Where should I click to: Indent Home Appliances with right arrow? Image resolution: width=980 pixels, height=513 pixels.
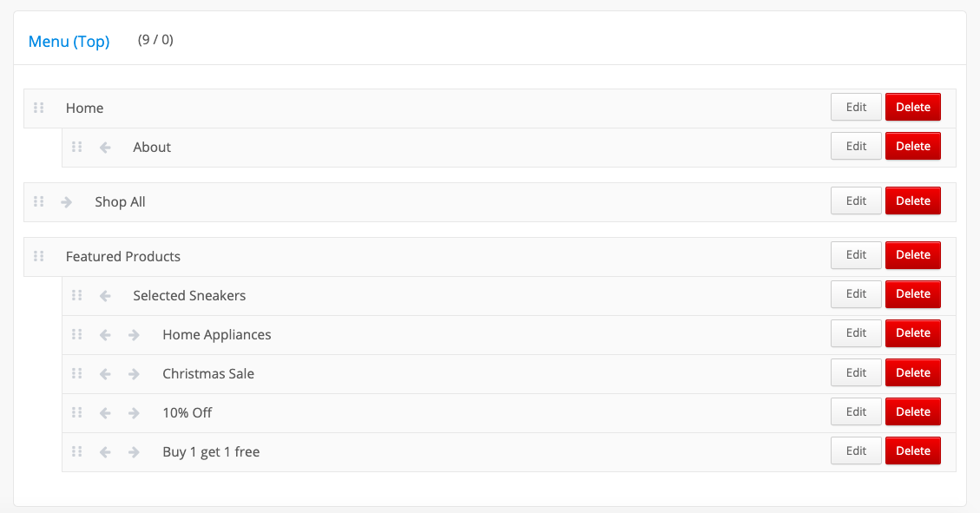point(134,335)
